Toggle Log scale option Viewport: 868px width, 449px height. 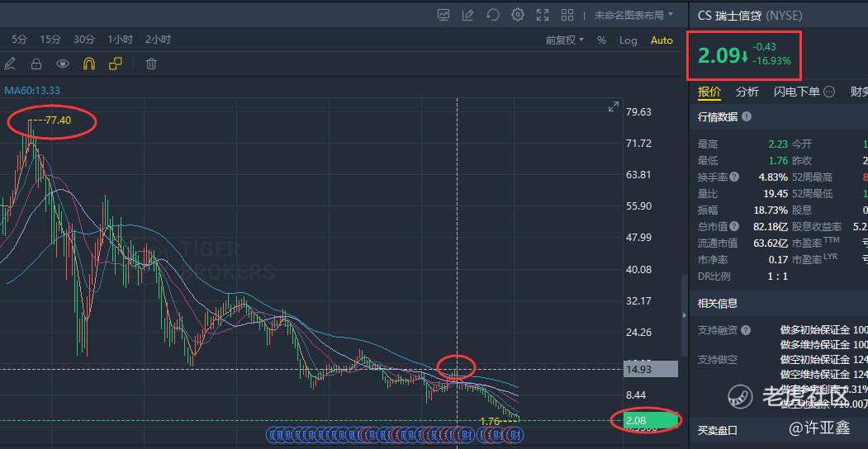628,40
